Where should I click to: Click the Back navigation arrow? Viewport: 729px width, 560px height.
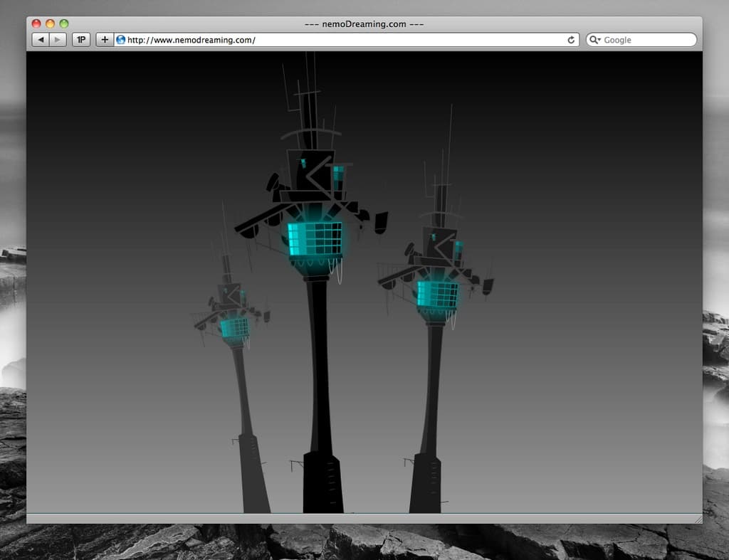(41, 40)
